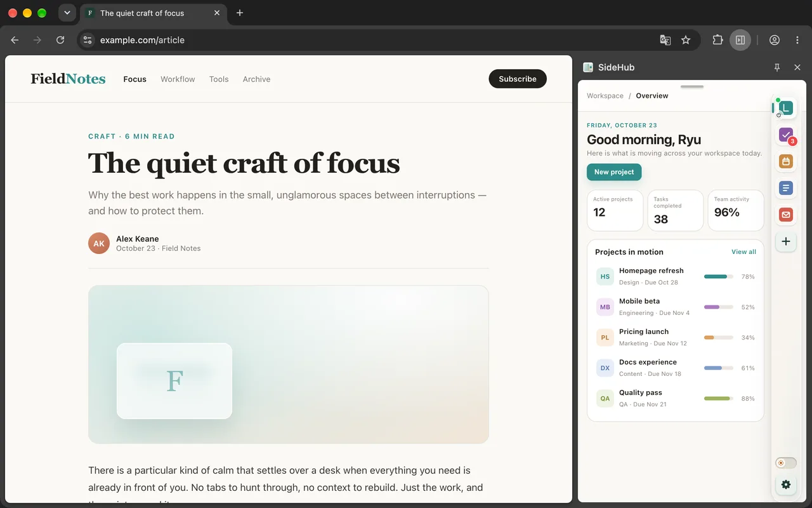
Task: Open the red mail icon in SideHub rail
Action: (x=786, y=215)
